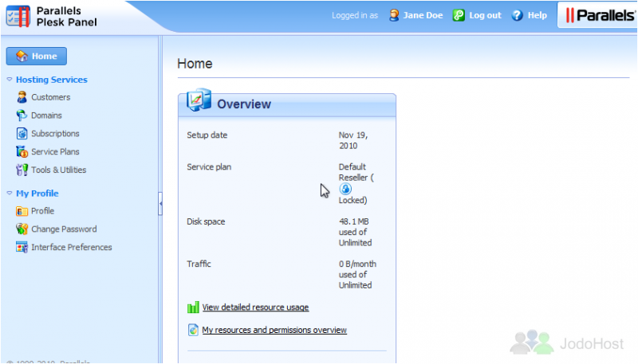The width and height of the screenshot is (638, 364).
Task: Click the Setup date value Nov 19, 2010
Action: point(353,140)
